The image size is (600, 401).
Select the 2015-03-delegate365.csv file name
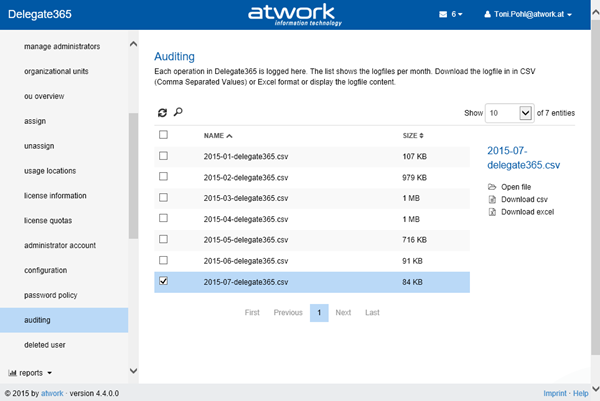tap(246, 198)
